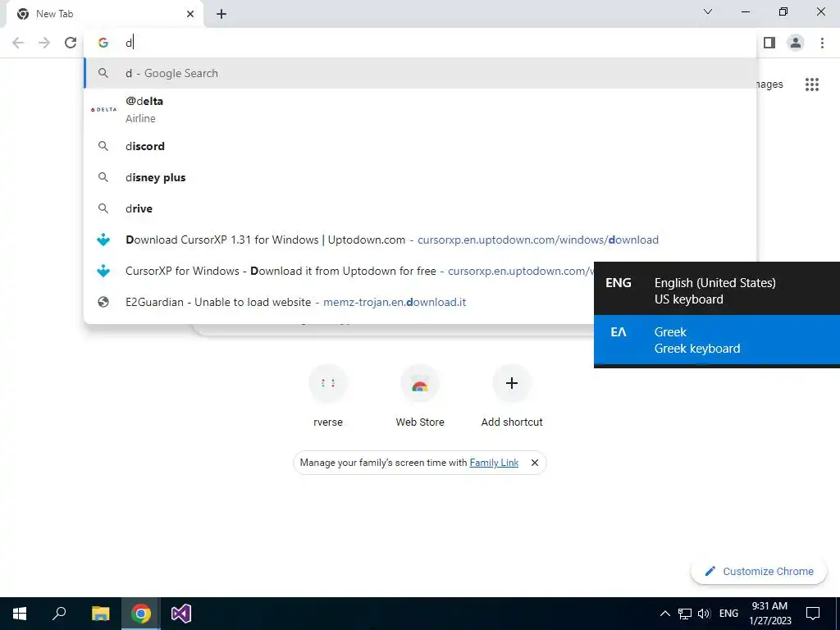840x630 pixels.
Task: Switch to English (United States) US keyboard
Action: 717,291
